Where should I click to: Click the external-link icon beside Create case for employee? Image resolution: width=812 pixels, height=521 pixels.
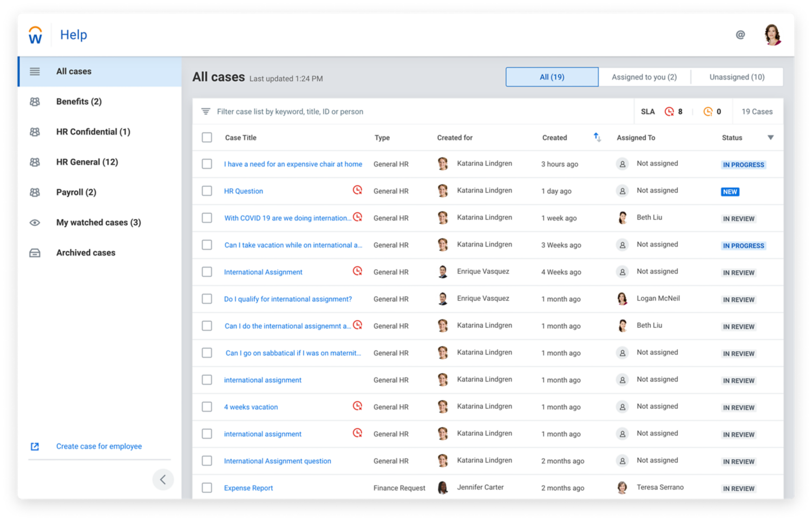pyautogui.click(x=35, y=446)
